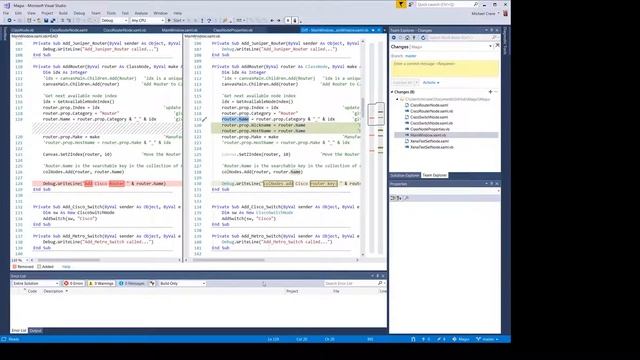The width and height of the screenshot is (640, 360).
Task: Switch to the CiscoNodeProperties.vb tab
Action: point(233,30)
